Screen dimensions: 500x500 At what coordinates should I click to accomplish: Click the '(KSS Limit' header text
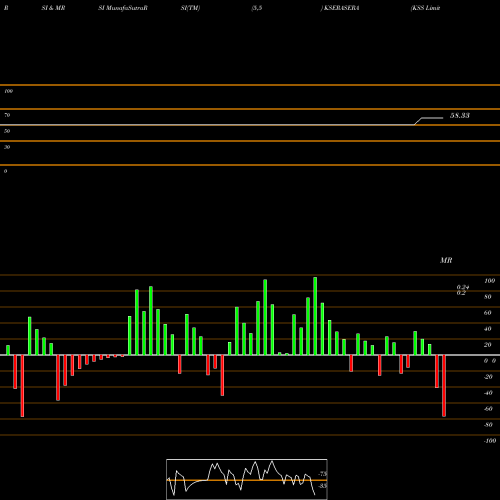point(425,8)
